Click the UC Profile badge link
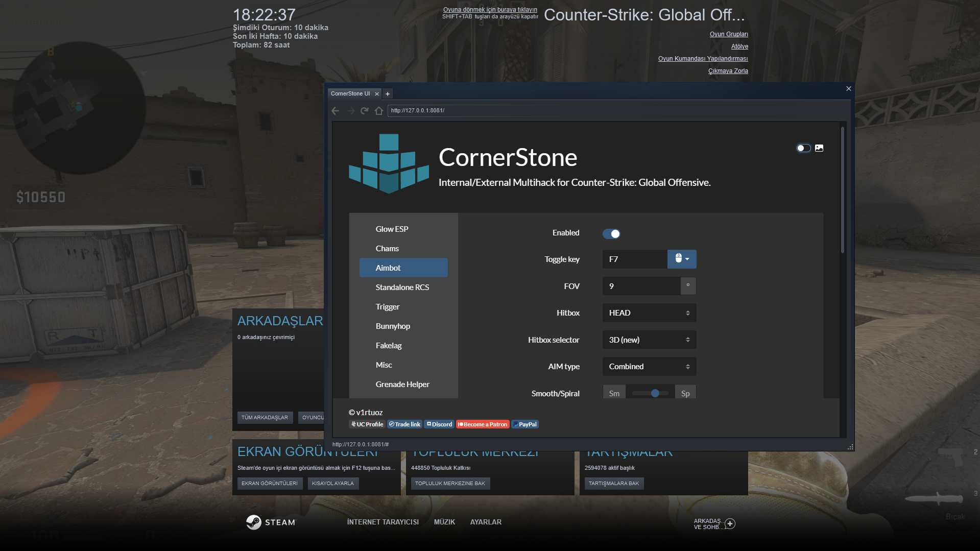The height and width of the screenshot is (551, 980). (x=367, y=424)
